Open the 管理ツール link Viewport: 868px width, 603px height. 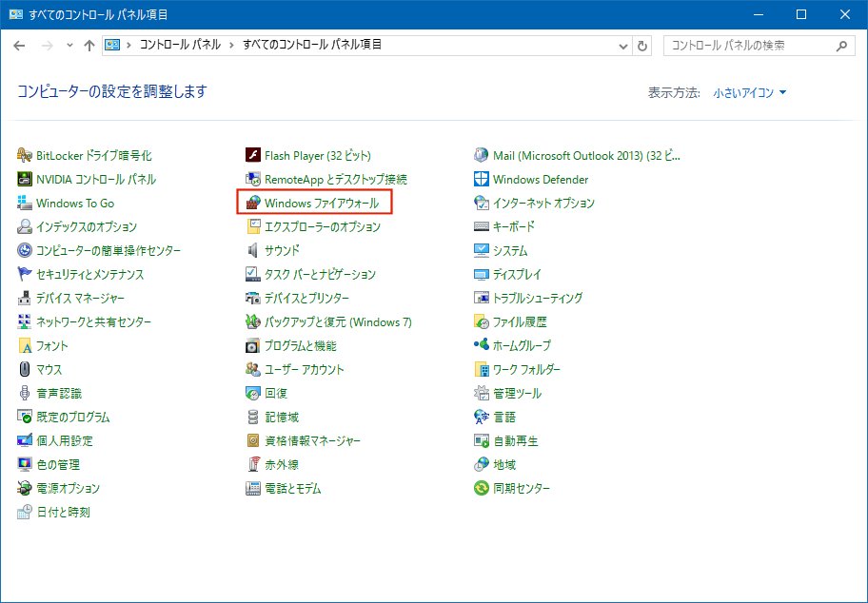(517, 394)
